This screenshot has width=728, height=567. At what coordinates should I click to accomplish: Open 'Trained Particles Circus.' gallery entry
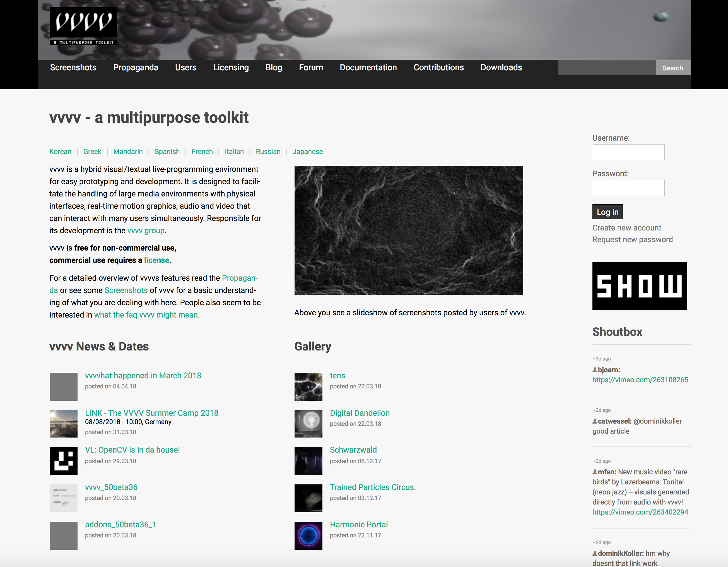click(373, 487)
